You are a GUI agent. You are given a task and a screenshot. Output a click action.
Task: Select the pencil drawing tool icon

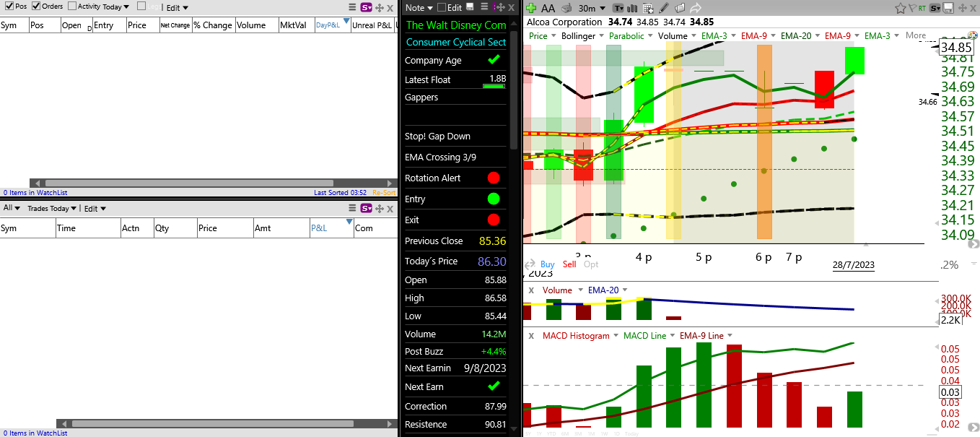(x=664, y=8)
